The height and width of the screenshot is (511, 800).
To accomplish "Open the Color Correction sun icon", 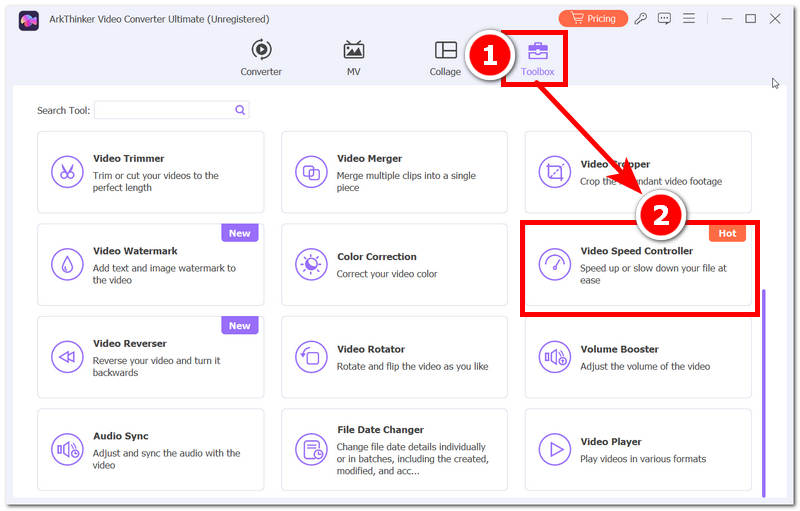I will click(x=311, y=264).
